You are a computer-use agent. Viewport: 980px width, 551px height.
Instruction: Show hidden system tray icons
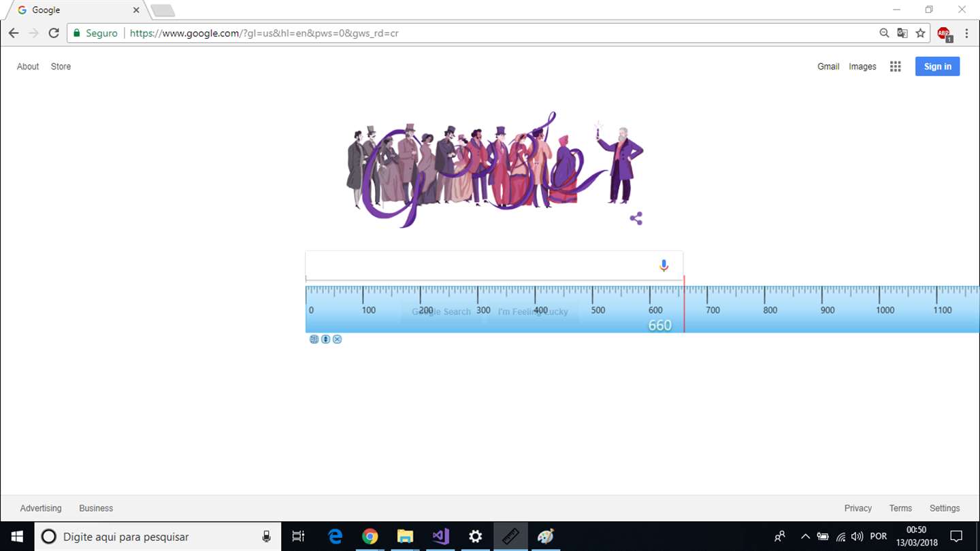click(x=805, y=537)
